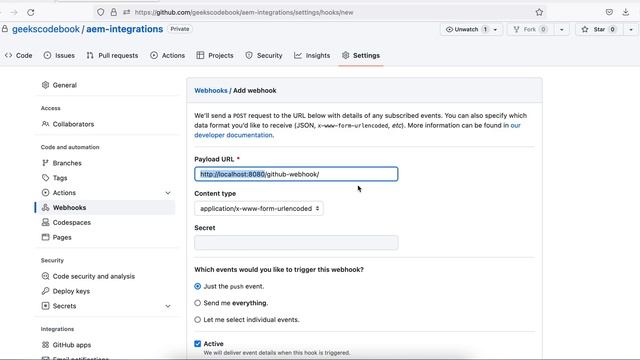Open the Code tab
This screenshot has width=640, height=360.
point(19,55)
